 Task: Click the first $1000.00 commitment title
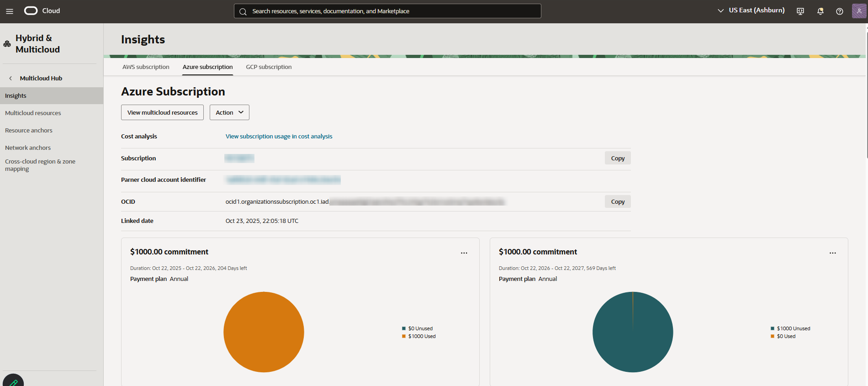(169, 252)
